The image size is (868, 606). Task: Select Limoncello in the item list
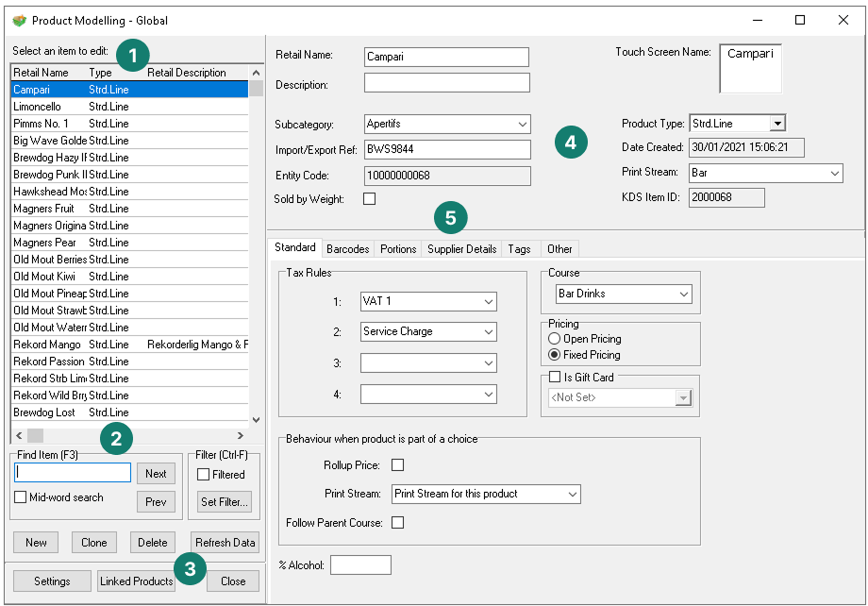(38, 107)
